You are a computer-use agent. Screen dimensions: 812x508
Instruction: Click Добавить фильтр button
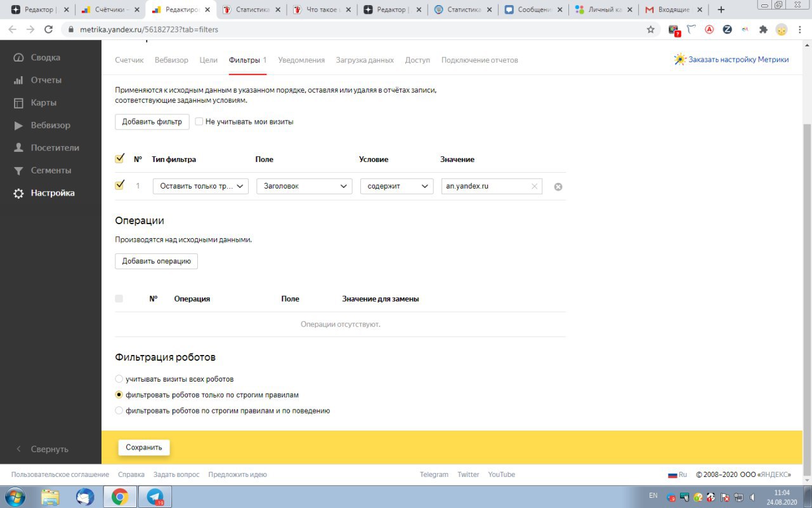[152, 121]
